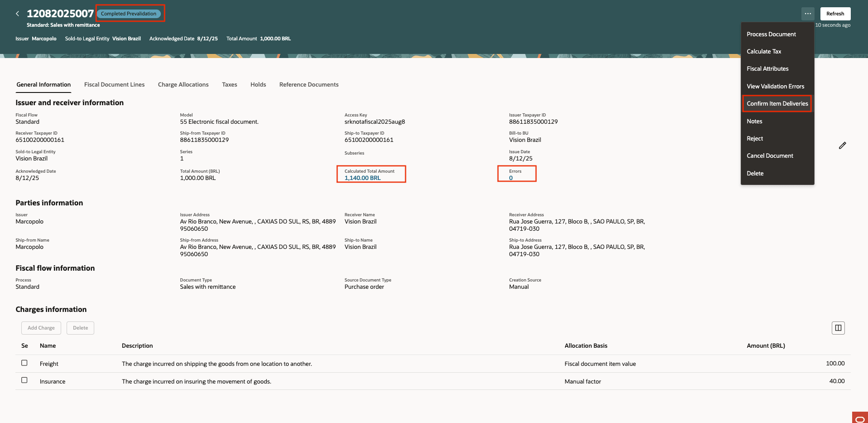868x423 pixels.
Task: Open the Reference Documents tab
Action: (309, 85)
